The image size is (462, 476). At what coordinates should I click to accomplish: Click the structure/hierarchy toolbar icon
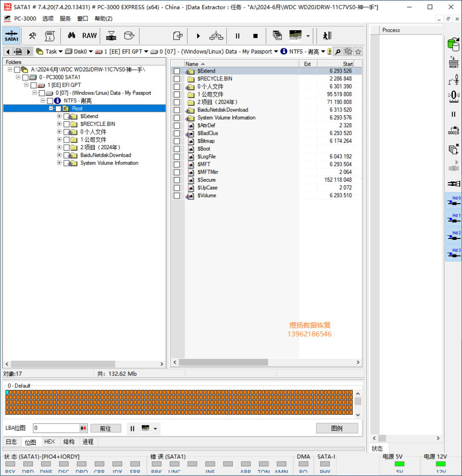(216, 36)
